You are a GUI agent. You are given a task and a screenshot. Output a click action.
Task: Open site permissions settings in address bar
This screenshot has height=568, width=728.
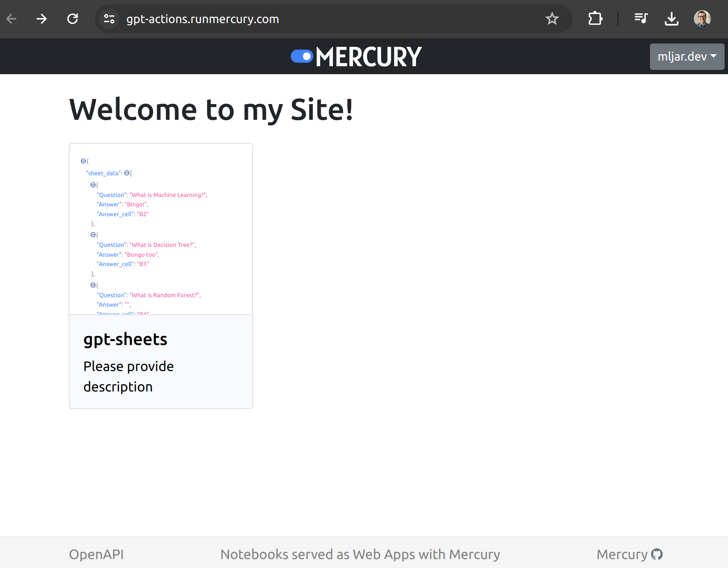(x=109, y=19)
